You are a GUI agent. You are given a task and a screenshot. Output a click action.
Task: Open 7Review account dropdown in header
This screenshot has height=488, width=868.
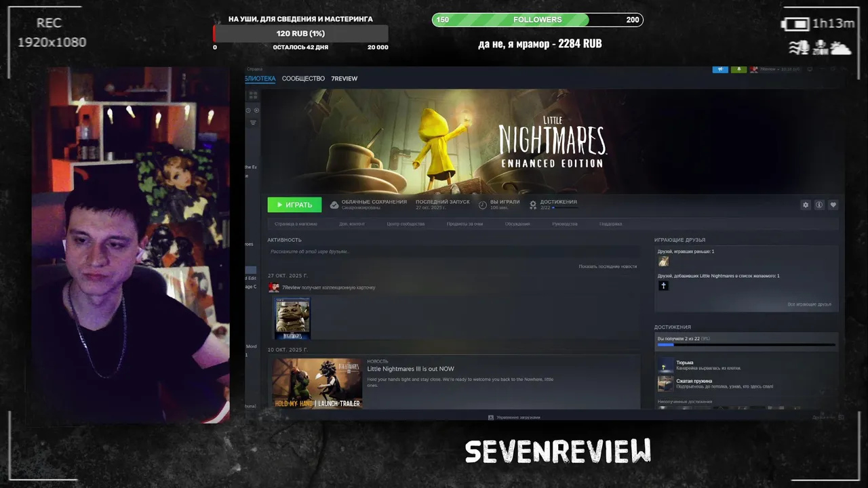pos(780,69)
